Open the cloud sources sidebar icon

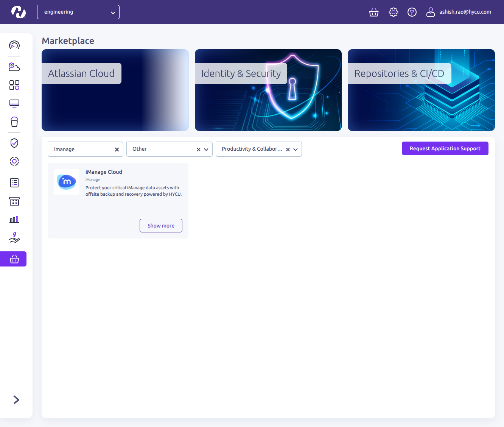click(x=14, y=67)
